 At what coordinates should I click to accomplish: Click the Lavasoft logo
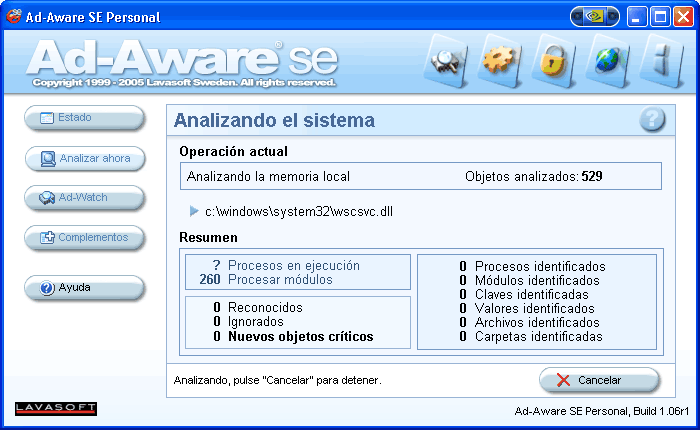[x=56, y=408]
